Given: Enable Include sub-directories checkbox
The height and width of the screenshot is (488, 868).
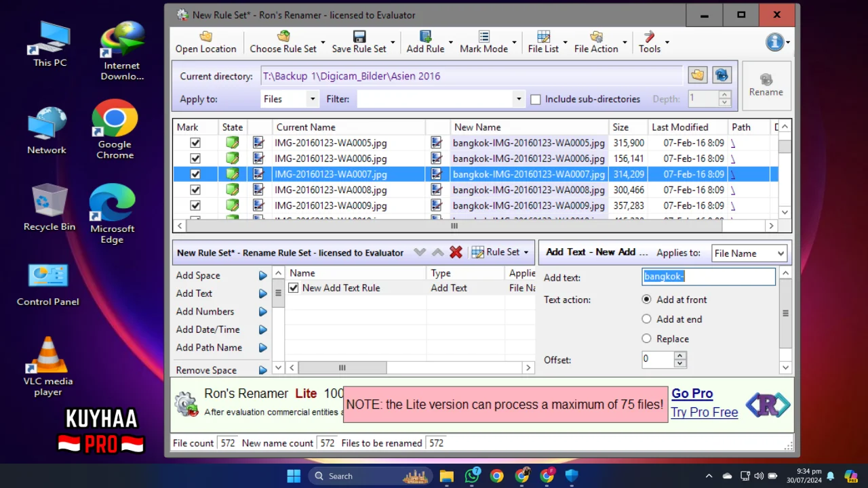Looking at the screenshot, I should click(536, 99).
